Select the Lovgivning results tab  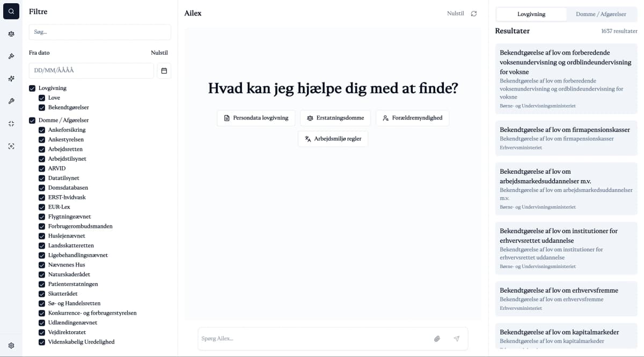pos(531,14)
